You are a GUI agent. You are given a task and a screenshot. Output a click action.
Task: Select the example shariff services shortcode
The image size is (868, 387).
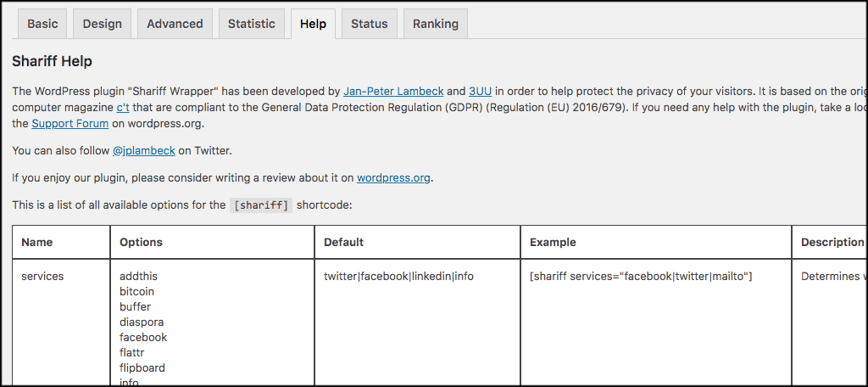point(641,276)
